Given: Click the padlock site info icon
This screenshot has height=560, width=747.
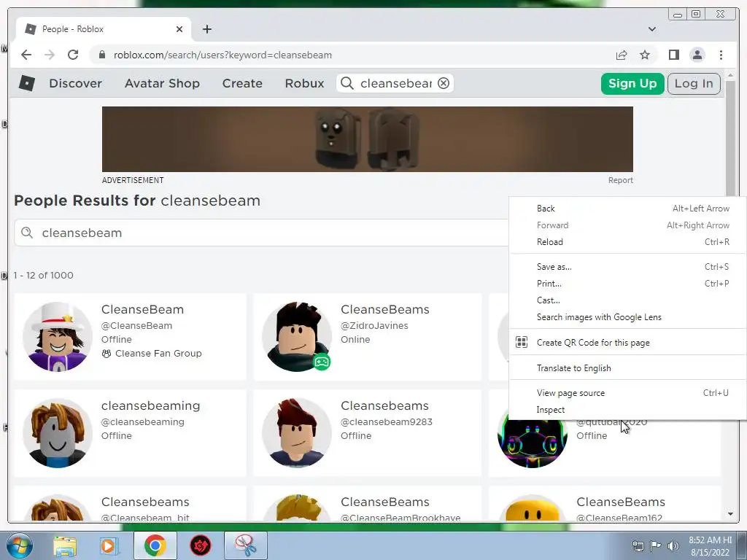Looking at the screenshot, I should (101, 55).
